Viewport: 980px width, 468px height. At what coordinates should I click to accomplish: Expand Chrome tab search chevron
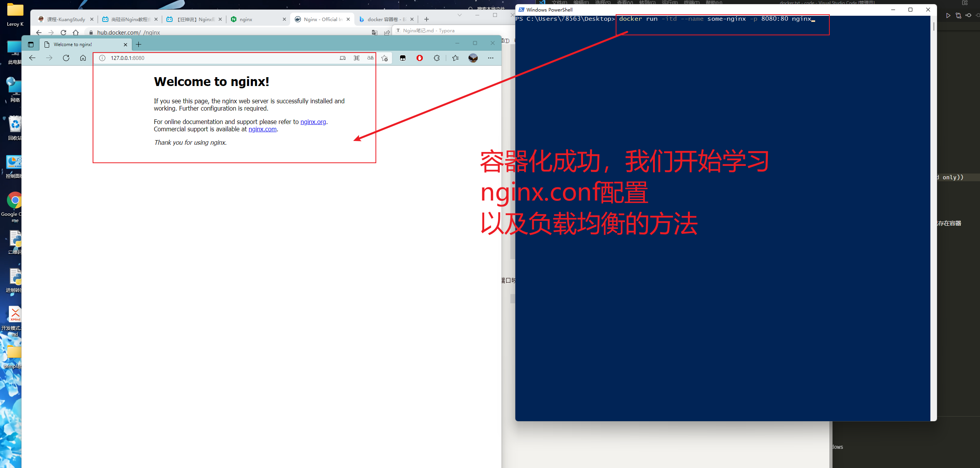coord(460,15)
